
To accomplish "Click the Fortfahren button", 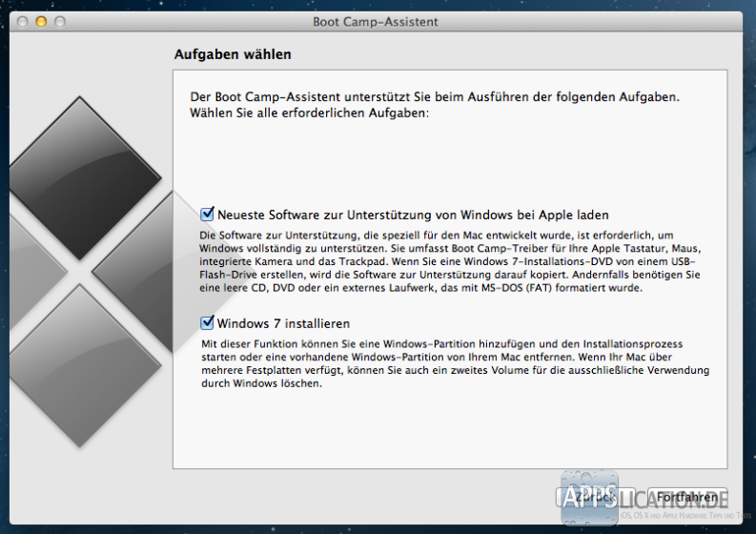I will (687, 497).
